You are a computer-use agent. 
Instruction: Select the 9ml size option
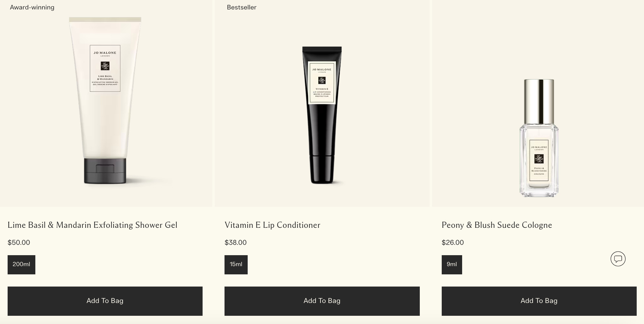click(452, 265)
